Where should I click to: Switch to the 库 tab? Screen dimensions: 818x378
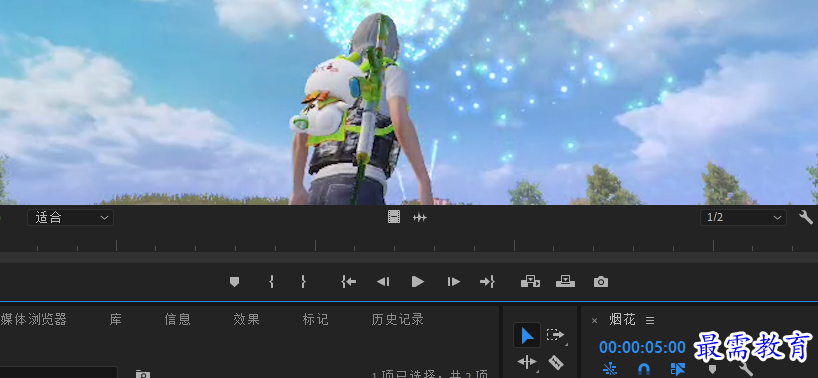point(116,319)
